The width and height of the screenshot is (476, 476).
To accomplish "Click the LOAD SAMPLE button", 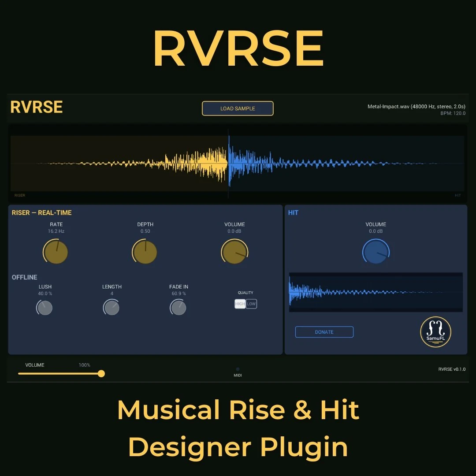I will 238,108.
